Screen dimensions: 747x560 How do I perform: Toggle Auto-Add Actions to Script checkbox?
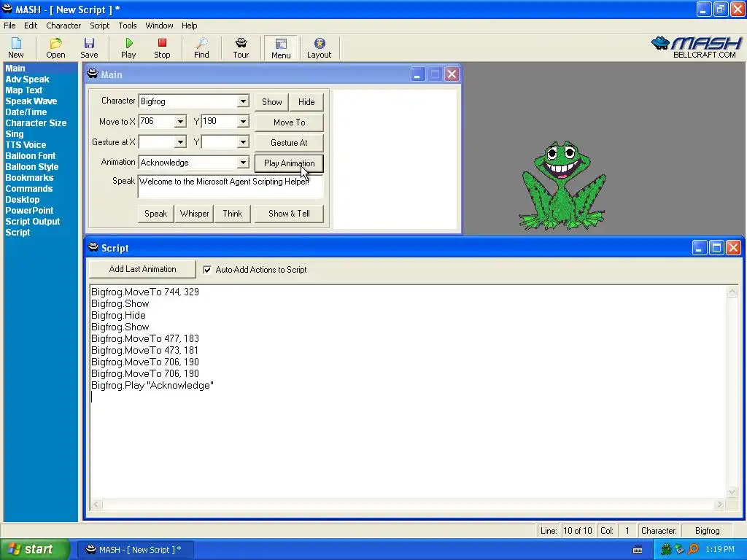(207, 270)
